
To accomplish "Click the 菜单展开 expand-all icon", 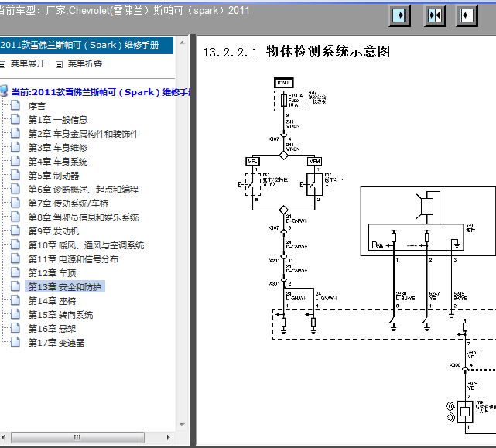I will pyautogui.click(x=2, y=64).
